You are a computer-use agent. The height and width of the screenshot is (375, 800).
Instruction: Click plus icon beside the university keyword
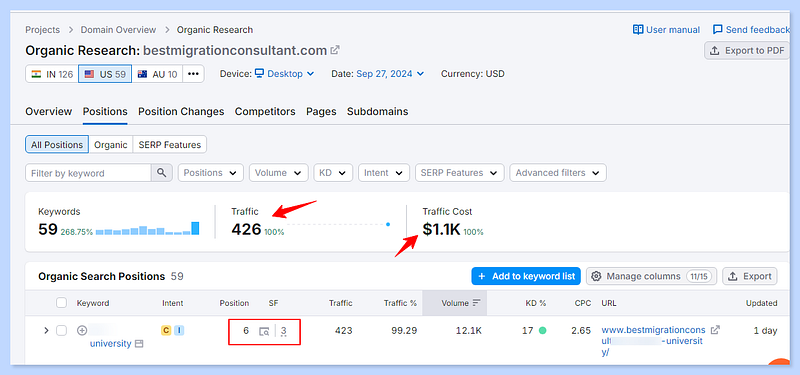tap(82, 331)
